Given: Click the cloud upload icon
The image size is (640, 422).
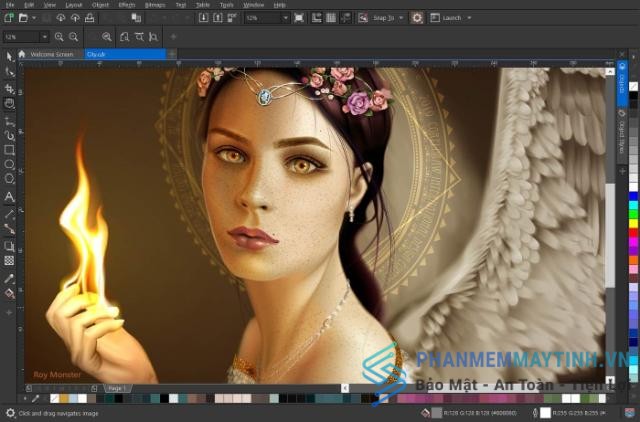Looking at the screenshot, I should (75, 18).
